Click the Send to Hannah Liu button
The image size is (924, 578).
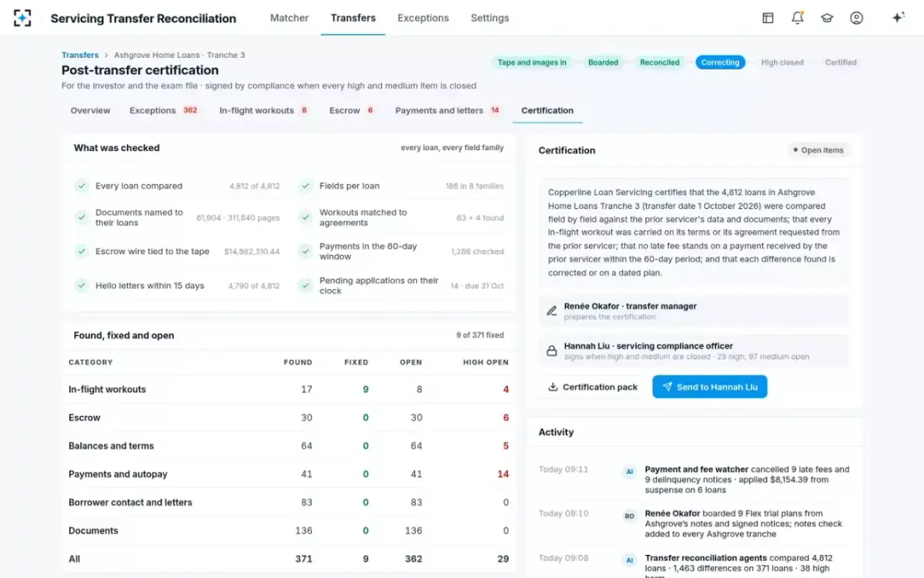(710, 387)
